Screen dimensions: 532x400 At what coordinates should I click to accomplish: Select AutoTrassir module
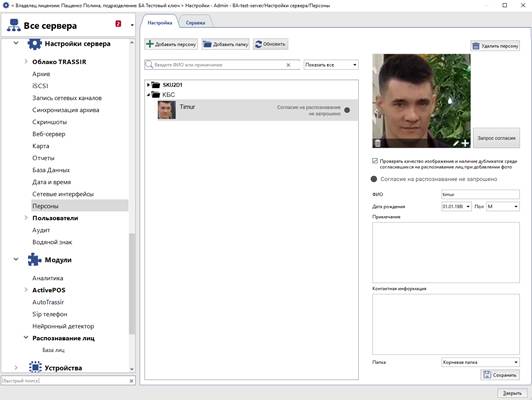click(48, 302)
